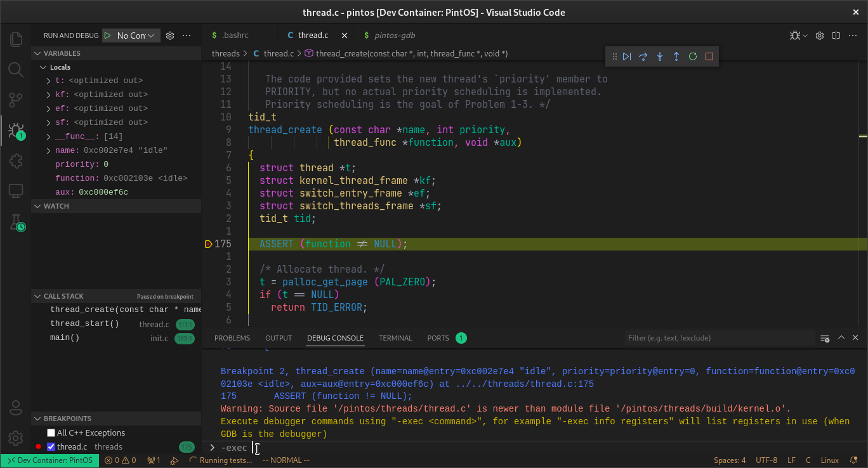The width and height of the screenshot is (868, 468).
Task: Open the Testing view flask icon
Action: pos(16,222)
